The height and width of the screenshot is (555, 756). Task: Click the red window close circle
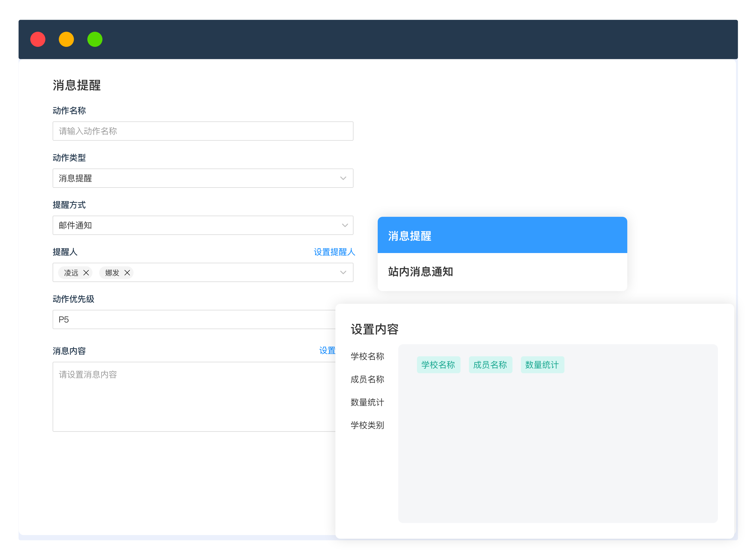[38, 39]
